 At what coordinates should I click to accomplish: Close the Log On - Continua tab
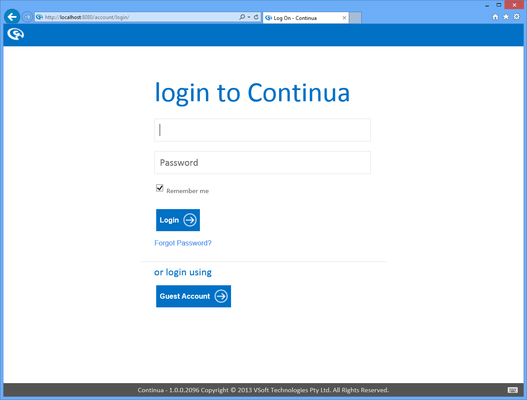click(x=344, y=18)
